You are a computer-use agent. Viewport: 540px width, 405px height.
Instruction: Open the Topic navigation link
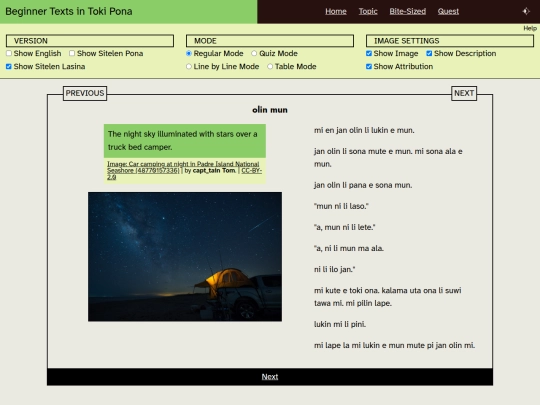[368, 11]
